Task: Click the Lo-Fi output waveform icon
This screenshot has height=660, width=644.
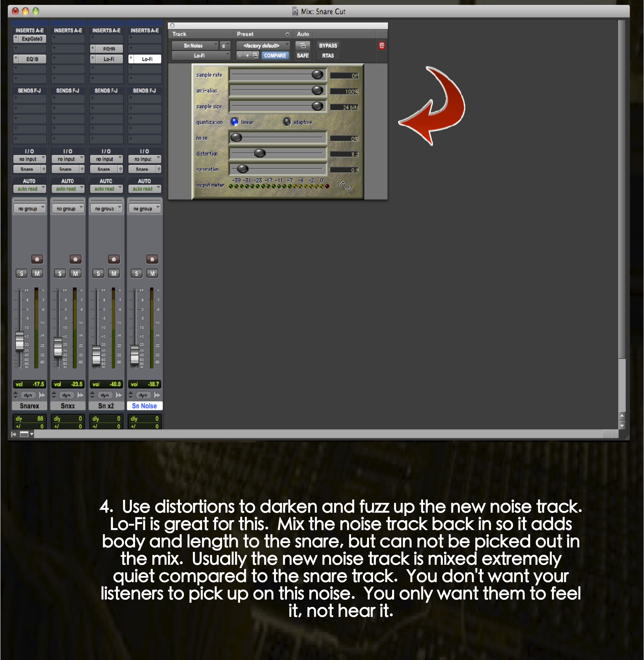Action: pos(346,186)
